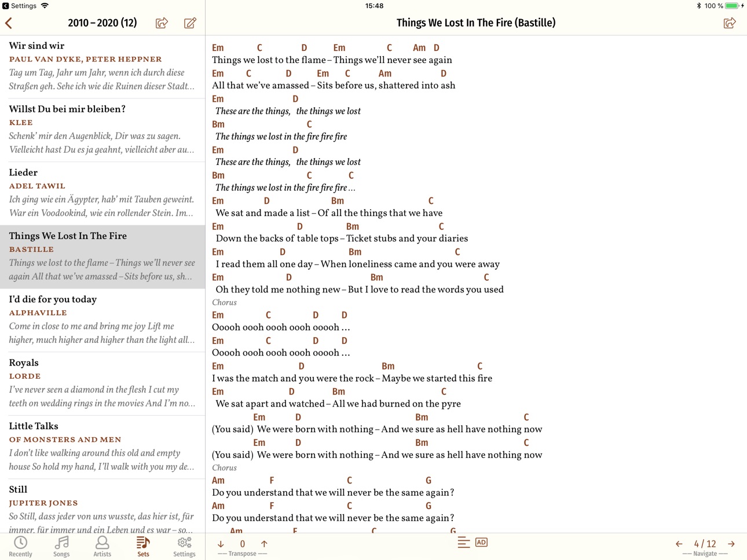747x560 pixels.
Task: Tap lyric 'Oh they told me nothing new'
Action: click(278, 290)
